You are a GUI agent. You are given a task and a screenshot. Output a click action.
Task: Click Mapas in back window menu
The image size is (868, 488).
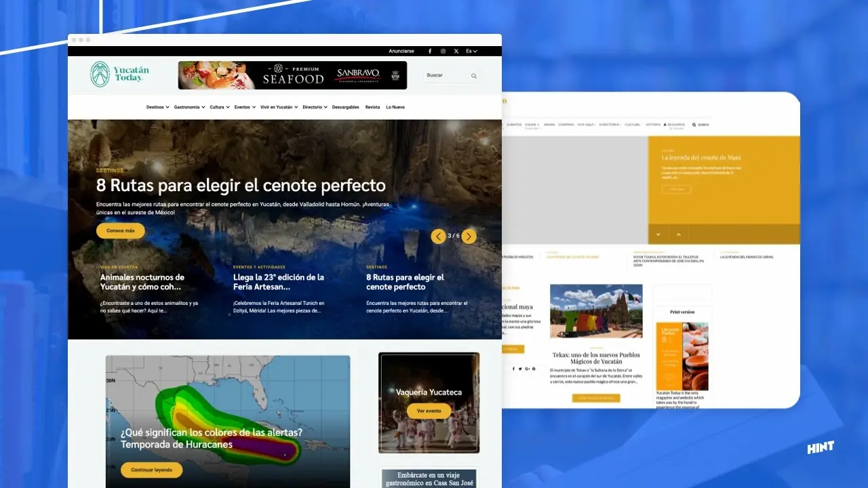point(549,125)
